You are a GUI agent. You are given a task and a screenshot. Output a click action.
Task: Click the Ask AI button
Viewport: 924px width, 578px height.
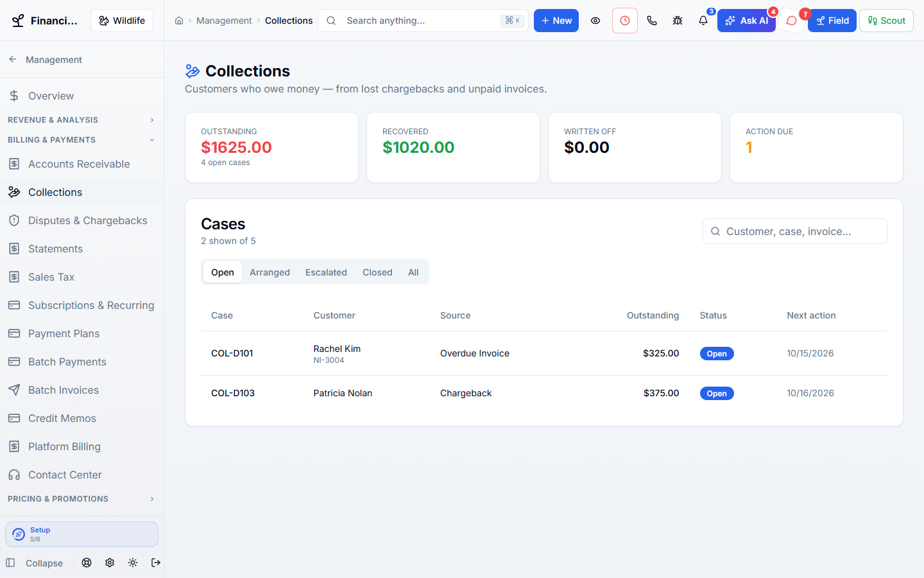click(746, 21)
